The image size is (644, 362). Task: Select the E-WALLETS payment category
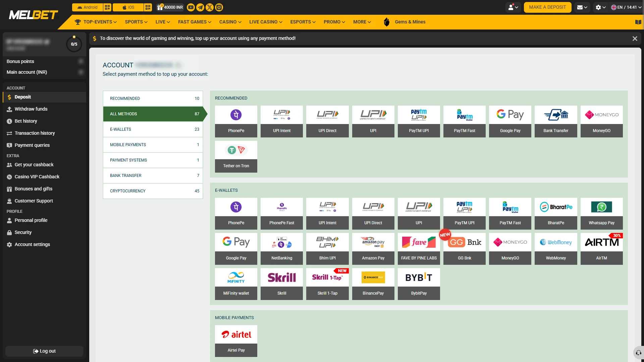(x=153, y=129)
